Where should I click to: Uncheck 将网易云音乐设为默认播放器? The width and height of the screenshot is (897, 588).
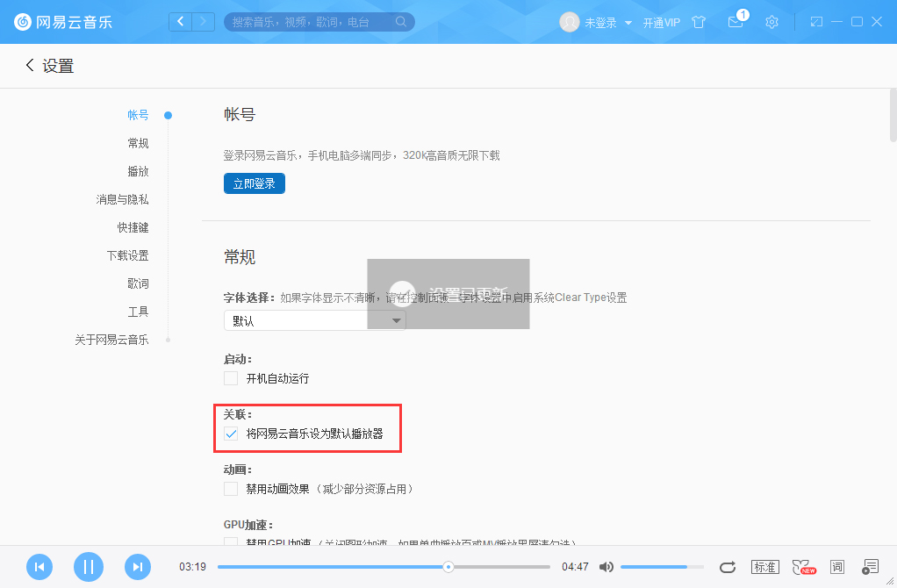point(231,433)
